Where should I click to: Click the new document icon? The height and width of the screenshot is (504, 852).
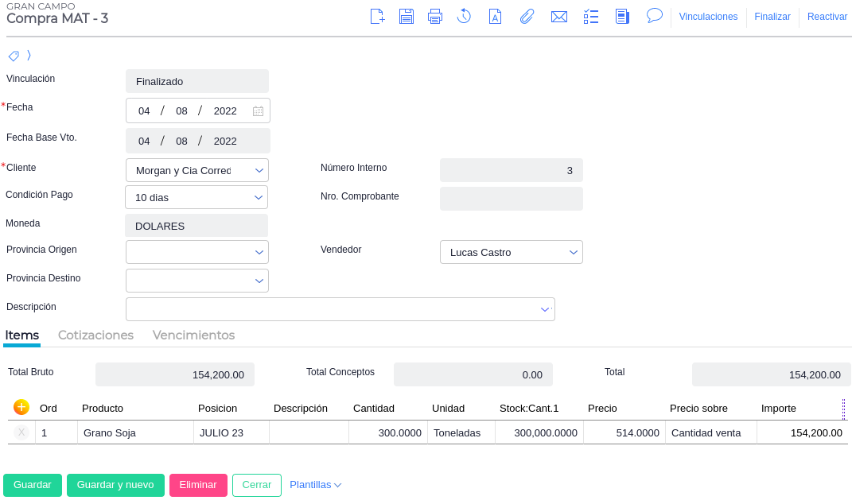tap(378, 16)
